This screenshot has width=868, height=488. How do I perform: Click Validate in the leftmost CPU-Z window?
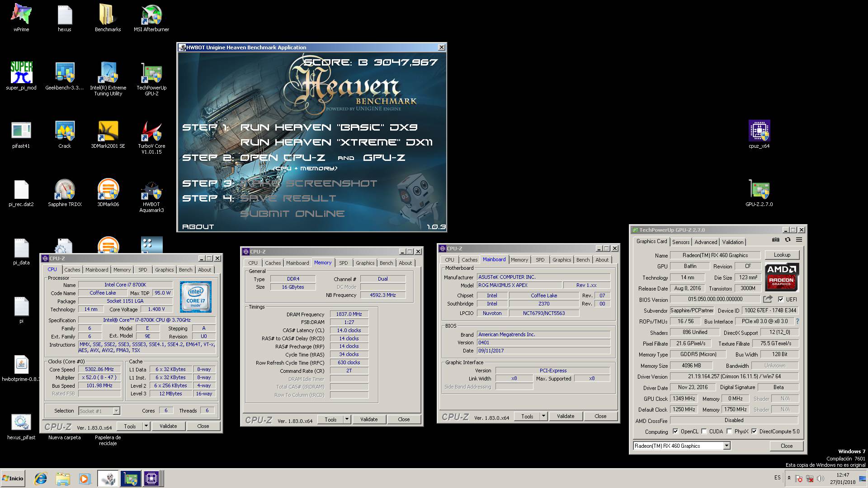tap(168, 426)
